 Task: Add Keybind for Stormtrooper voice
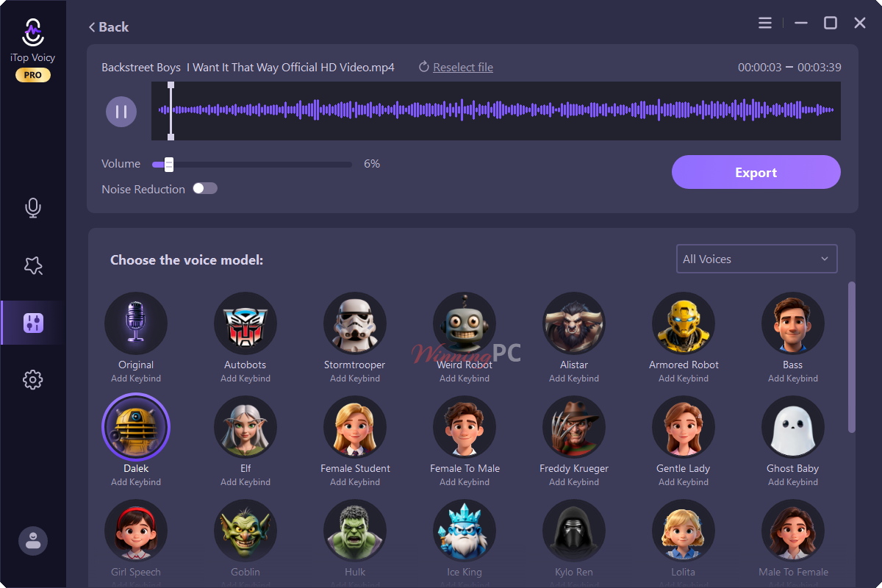point(355,379)
